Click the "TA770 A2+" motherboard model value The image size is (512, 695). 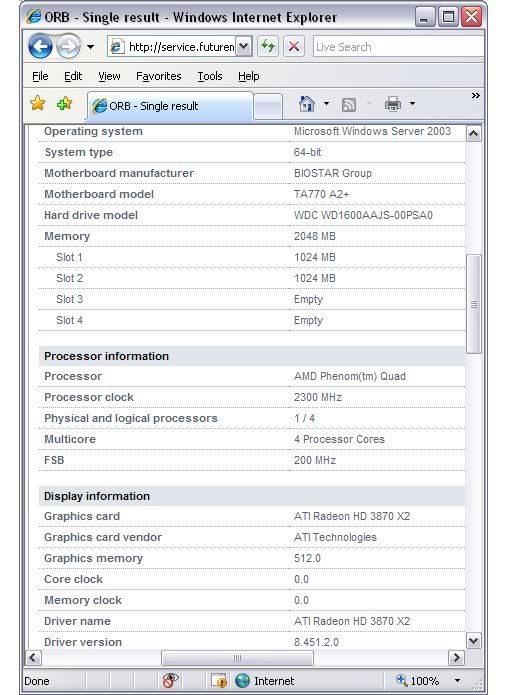click(x=321, y=194)
